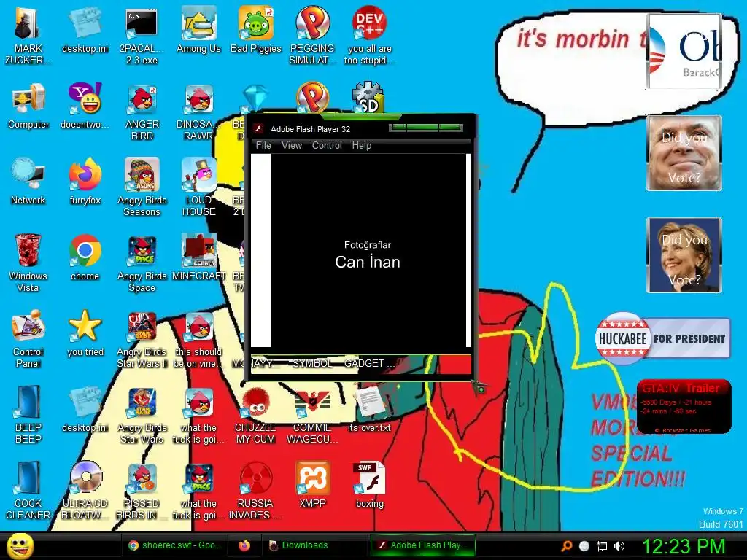The width and height of the screenshot is (747, 560).
Task: Click the magnifier tray icon
Action: (567, 545)
